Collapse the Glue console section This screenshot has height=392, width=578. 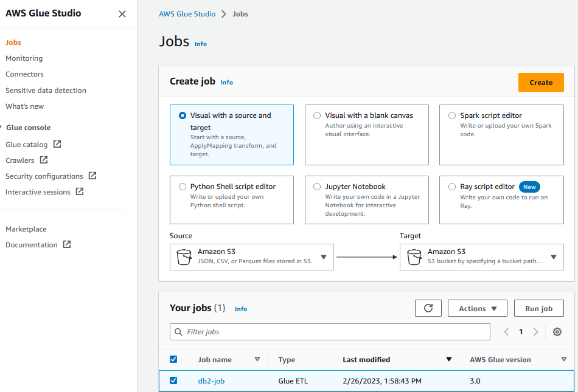(x=1, y=128)
